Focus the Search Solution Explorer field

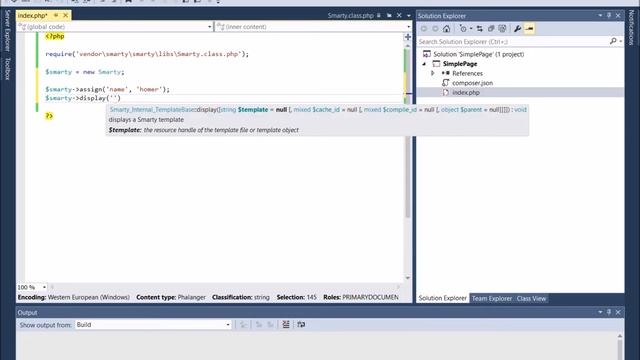513,41
